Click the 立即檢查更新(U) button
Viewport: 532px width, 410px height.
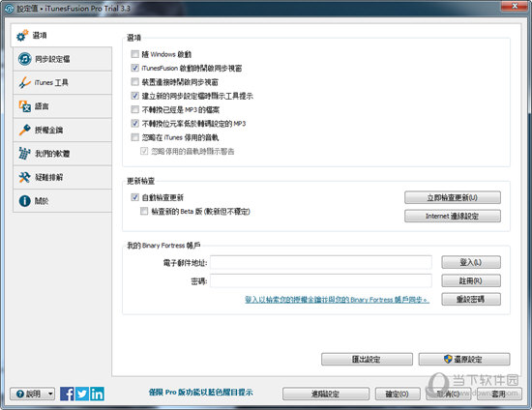(x=453, y=197)
